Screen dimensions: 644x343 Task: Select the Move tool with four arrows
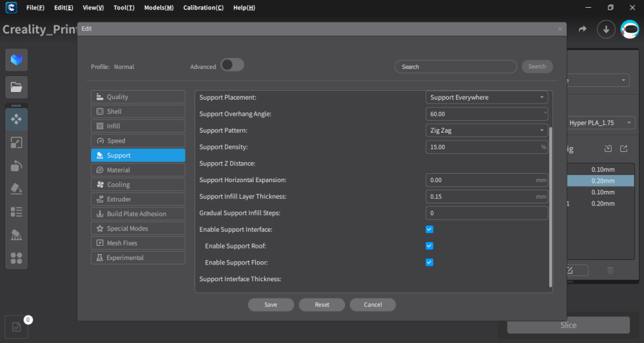point(17,120)
